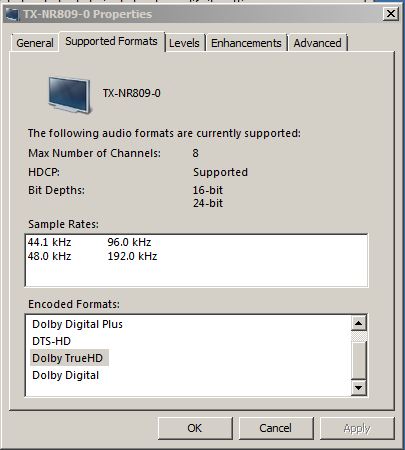405x450 pixels.
Task: Select the Supported Formats tab
Action: click(111, 41)
